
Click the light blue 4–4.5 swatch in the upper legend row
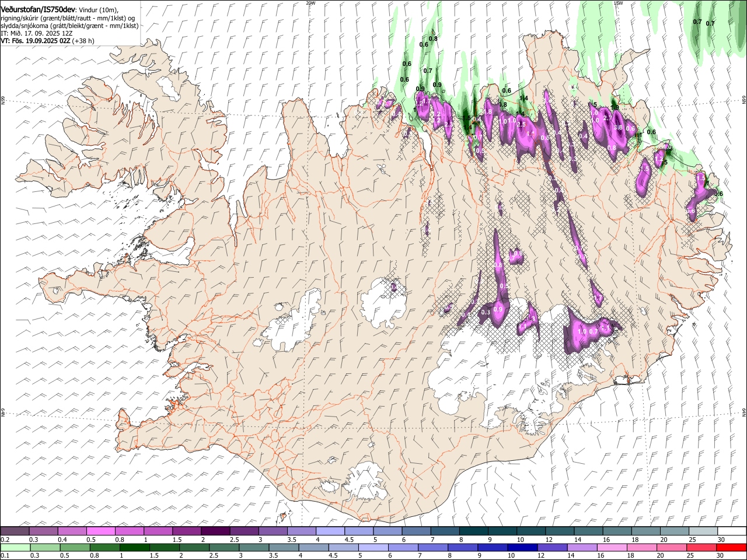330,531
